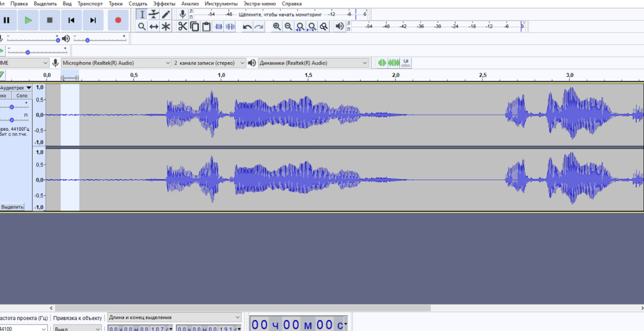Cut the selection with the scissors icon

click(182, 27)
